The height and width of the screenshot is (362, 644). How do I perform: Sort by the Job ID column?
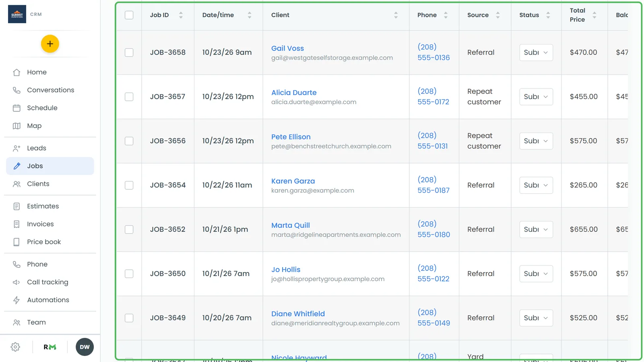pyautogui.click(x=181, y=15)
